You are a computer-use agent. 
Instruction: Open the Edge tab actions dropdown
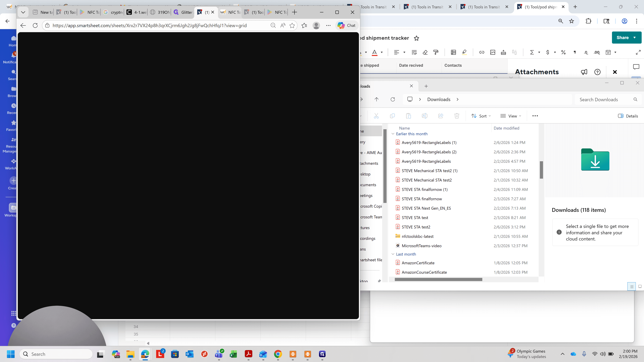(23, 12)
